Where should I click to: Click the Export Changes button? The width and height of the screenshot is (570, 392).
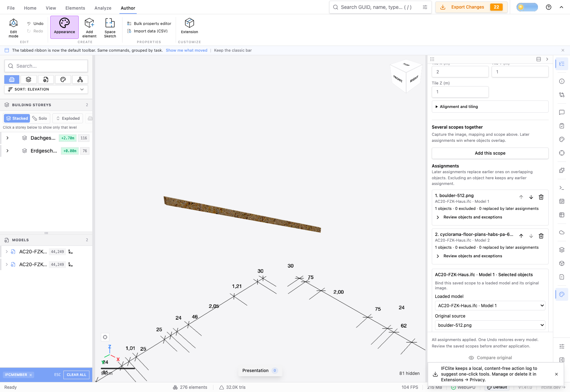click(471, 7)
